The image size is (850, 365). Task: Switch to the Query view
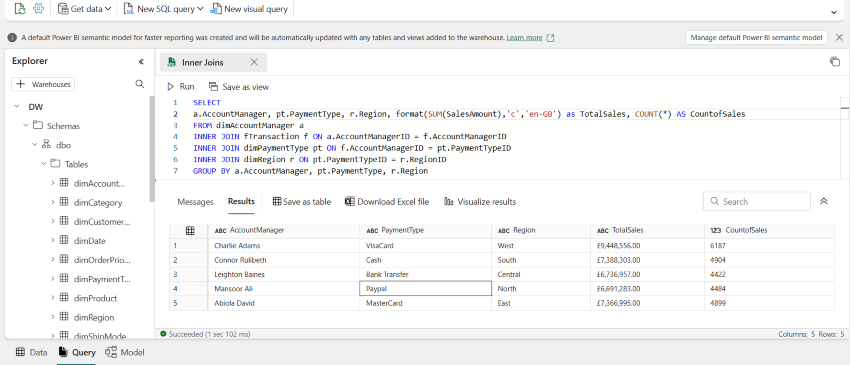click(x=77, y=353)
